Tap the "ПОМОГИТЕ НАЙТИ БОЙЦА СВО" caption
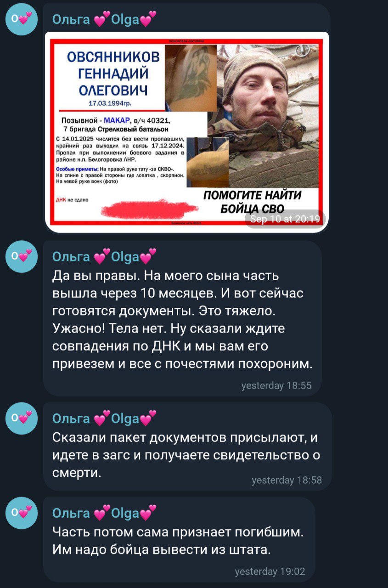388x588 pixels. click(252, 202)
